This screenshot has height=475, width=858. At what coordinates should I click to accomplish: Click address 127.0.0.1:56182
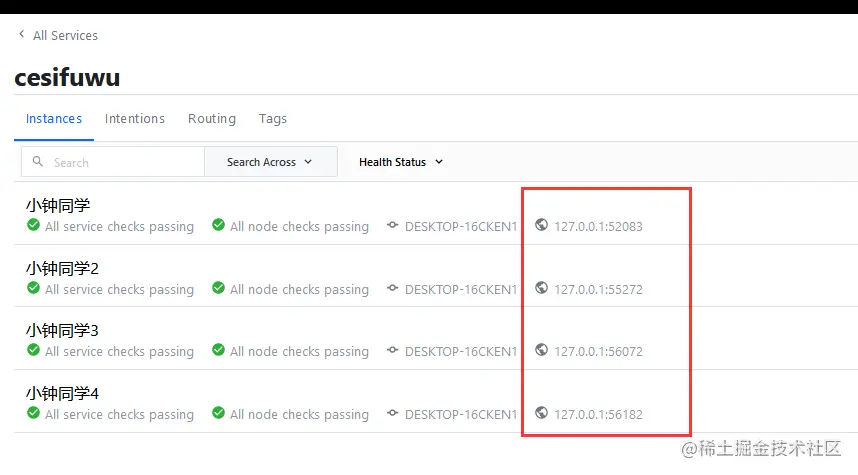tap(598, 414)
